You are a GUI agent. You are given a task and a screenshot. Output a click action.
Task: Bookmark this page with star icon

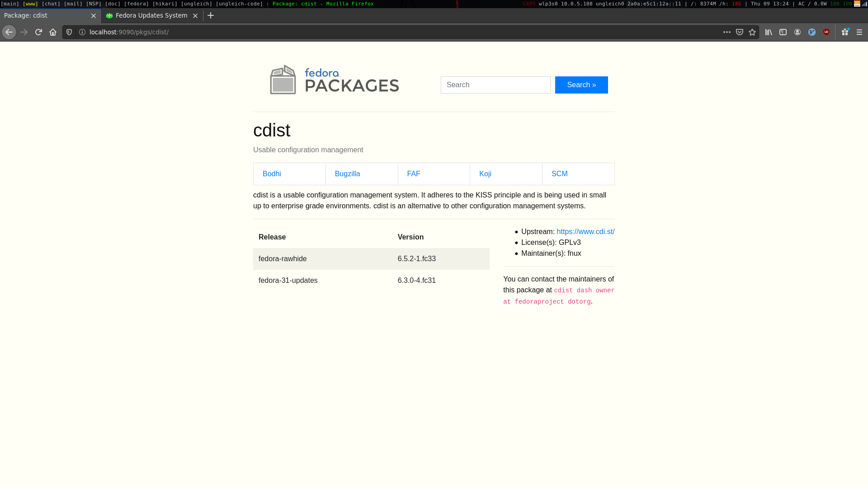tap(752, 32)
